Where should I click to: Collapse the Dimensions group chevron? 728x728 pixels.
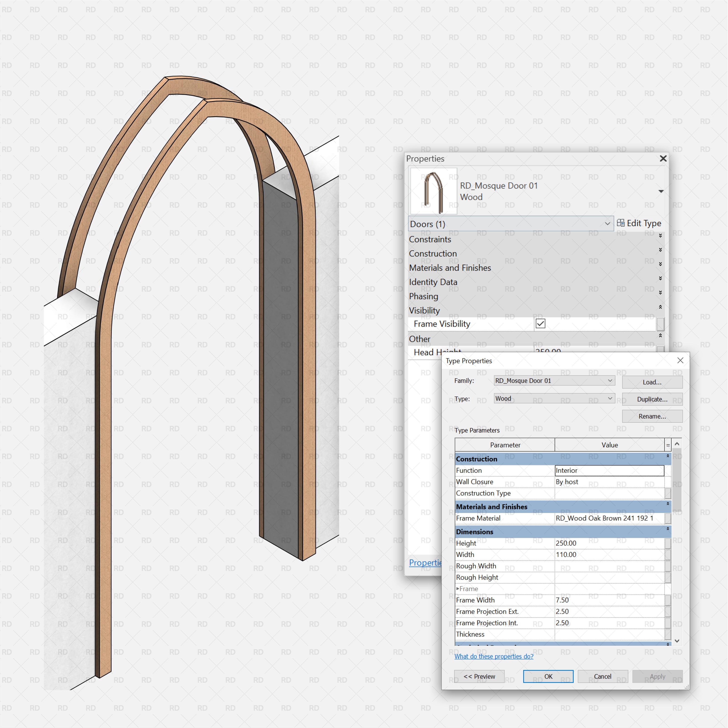[x=668, y=529]
